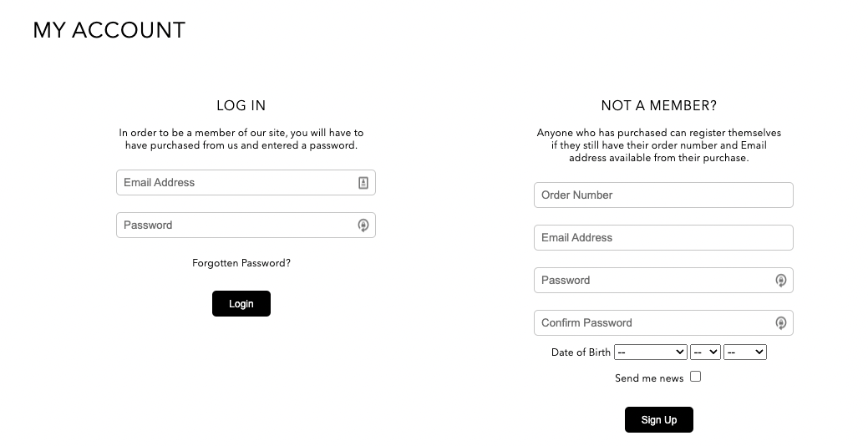
Task: Focus the login Email Address field
Action: tap(246, 183)
